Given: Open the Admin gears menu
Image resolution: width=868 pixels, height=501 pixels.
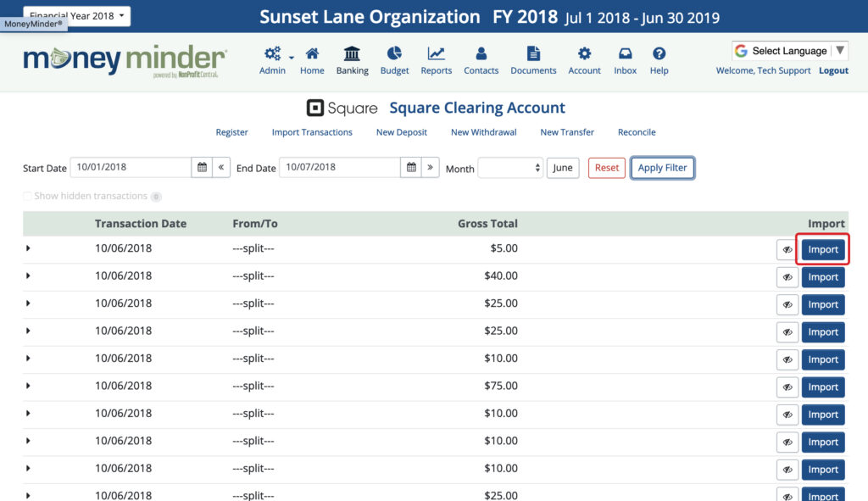Looking at the screenshot, I should tap(272, 53).
